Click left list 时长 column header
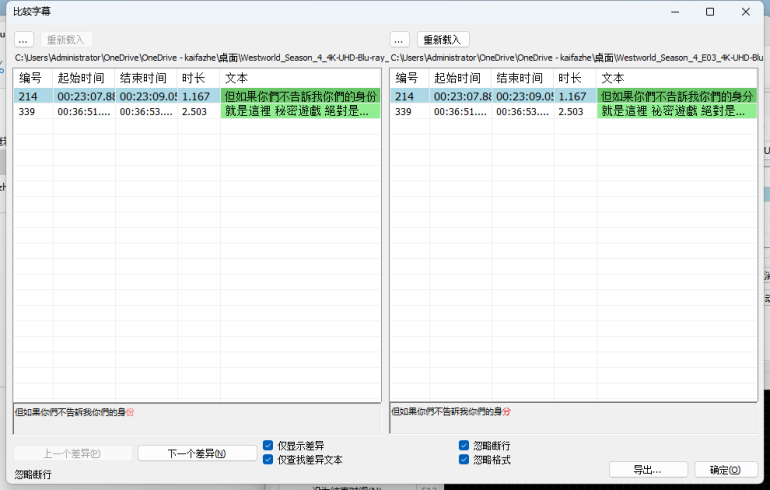 click(x=199, y=78)
